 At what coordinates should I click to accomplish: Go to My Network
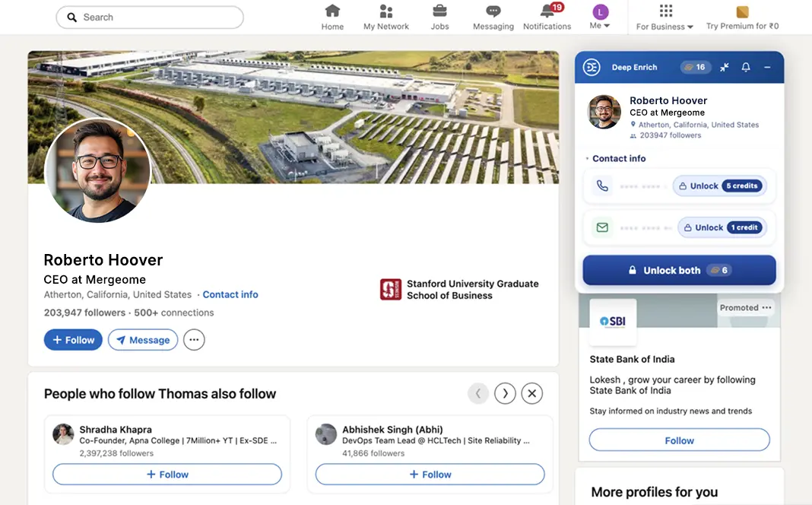click(385, 17)
